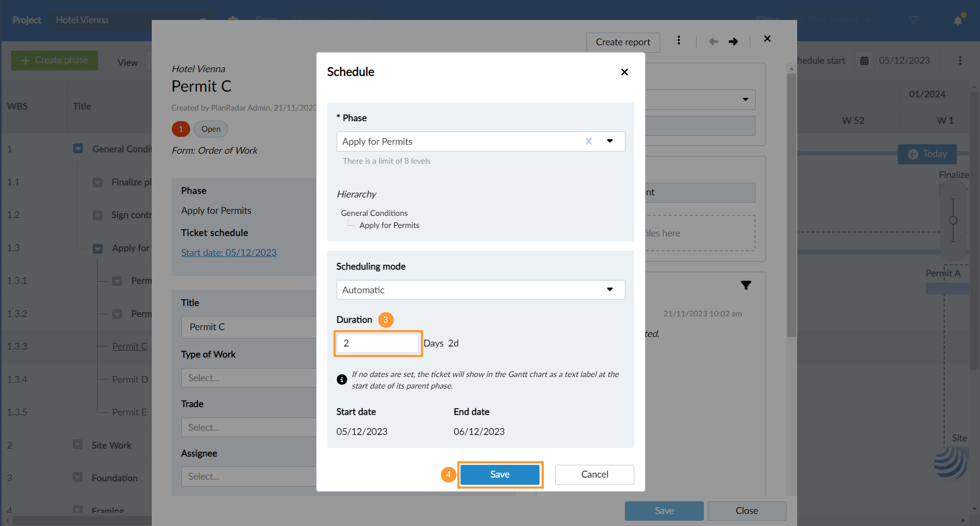Toggle the Foundation phase expander

pyautogui.click(x=77, y=478)
